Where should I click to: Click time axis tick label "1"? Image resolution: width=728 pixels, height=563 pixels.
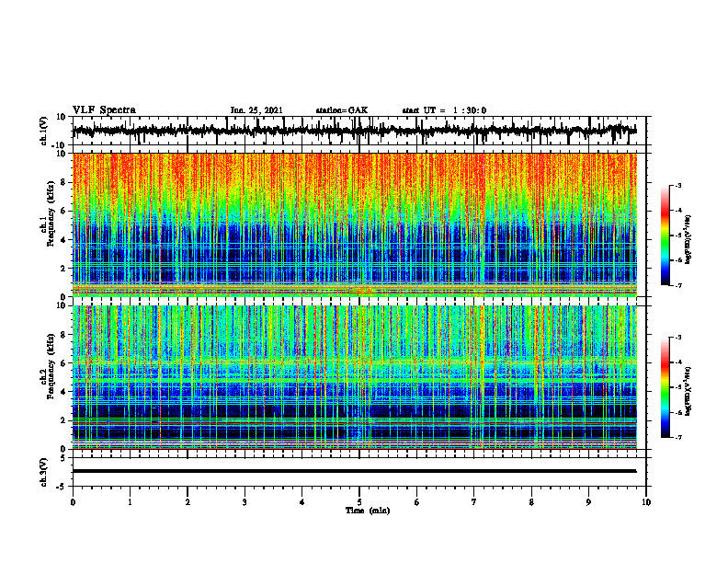(x=131, y=502)
